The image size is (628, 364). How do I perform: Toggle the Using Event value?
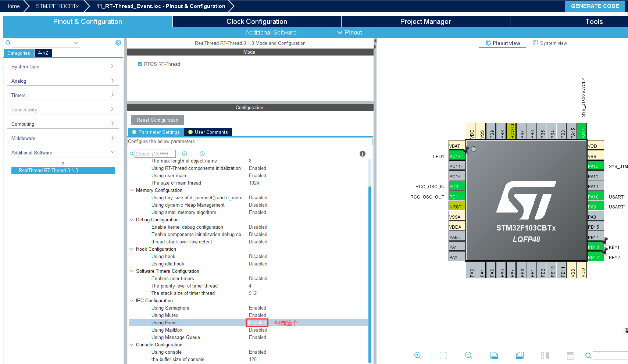(x=257, y=322)
